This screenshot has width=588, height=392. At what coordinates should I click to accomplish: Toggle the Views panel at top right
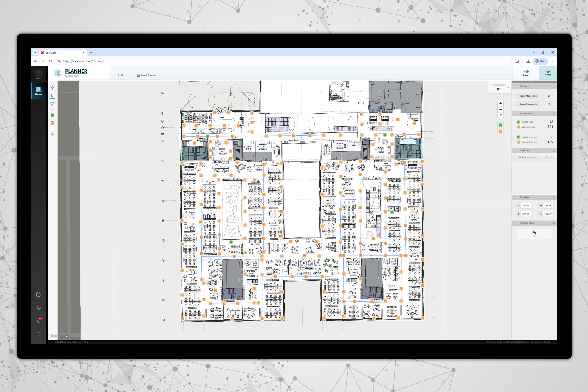click(548, 73)
